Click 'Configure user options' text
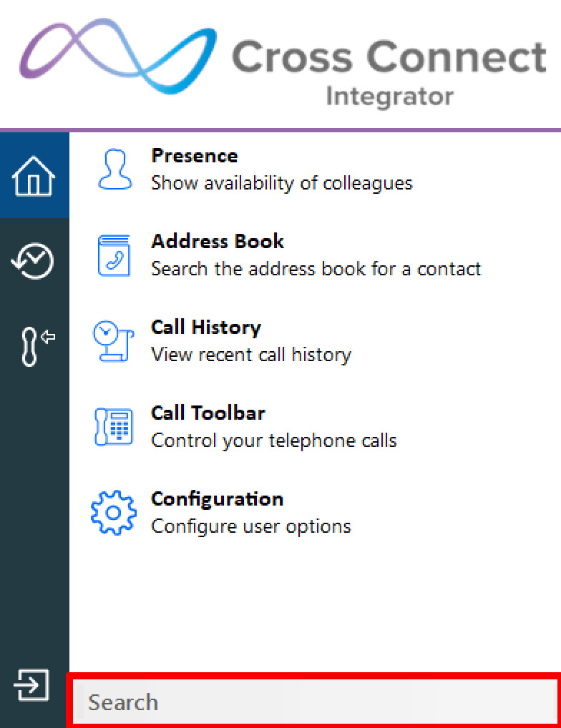 [251, 526]
